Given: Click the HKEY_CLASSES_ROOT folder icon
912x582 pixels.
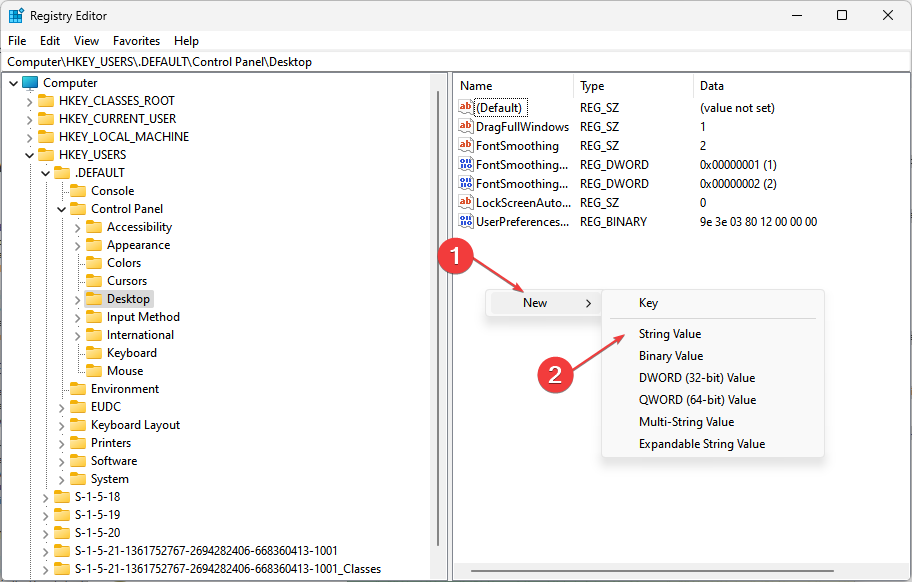Looking at the screenshot, I should tap(46, 101).
